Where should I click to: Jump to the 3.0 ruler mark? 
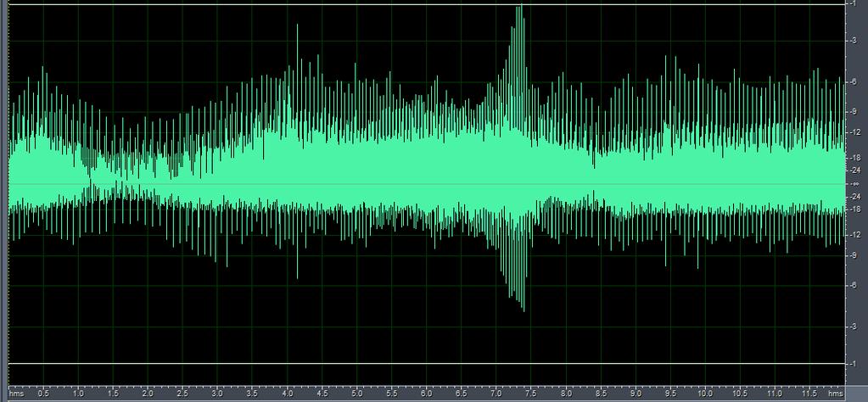click(217, 394)
